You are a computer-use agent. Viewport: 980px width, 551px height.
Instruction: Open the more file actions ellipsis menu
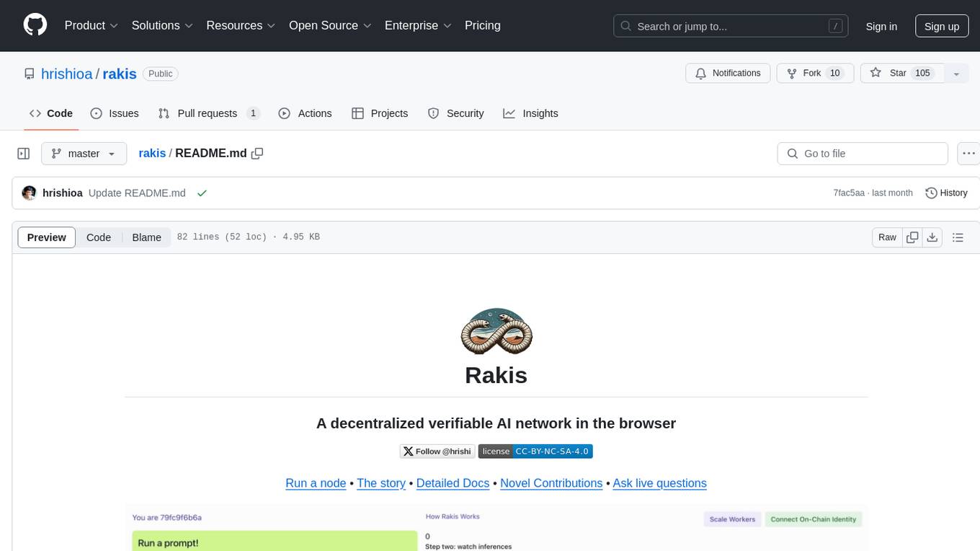tap(968, 154)
